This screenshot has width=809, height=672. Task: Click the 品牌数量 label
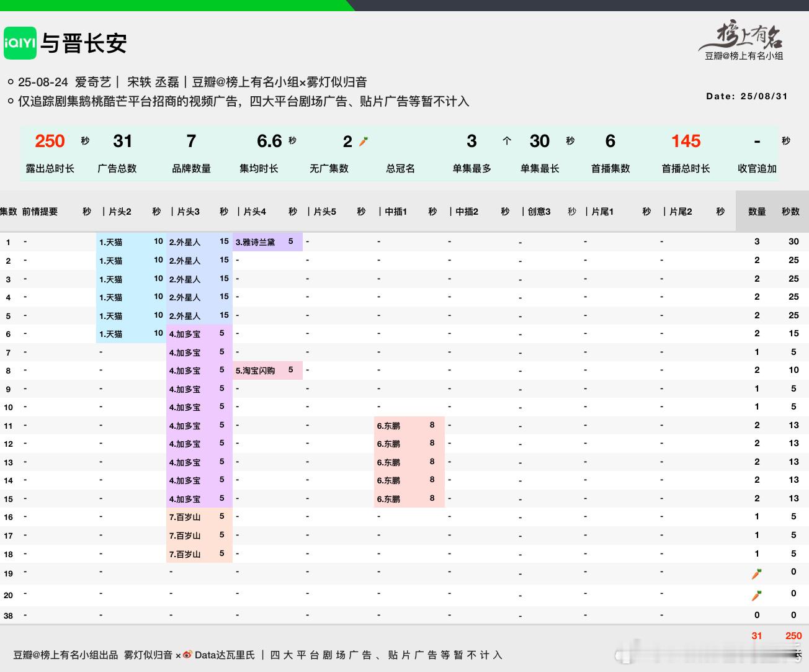tap(191, 168)
